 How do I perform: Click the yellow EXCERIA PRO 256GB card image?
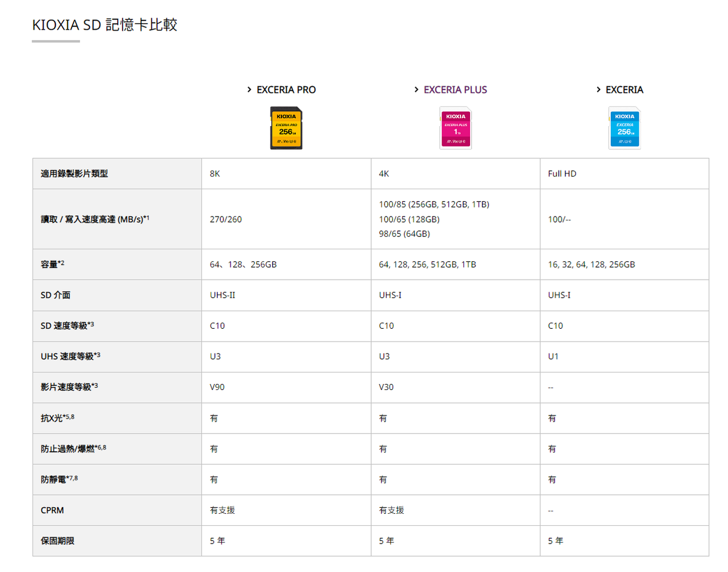[286, 128]
